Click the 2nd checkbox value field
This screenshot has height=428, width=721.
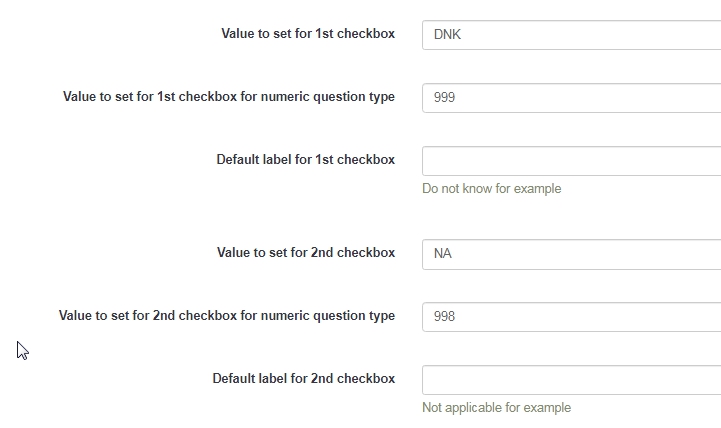(x=571, y=254)
